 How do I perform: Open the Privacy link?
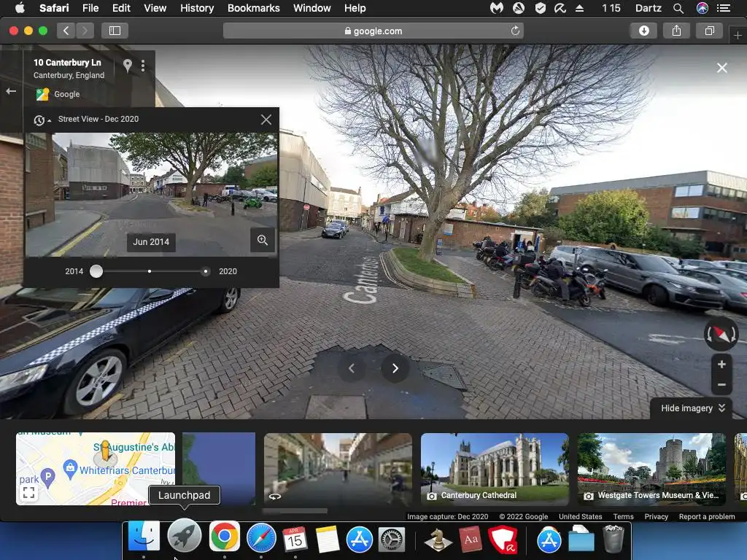(656, 517)
